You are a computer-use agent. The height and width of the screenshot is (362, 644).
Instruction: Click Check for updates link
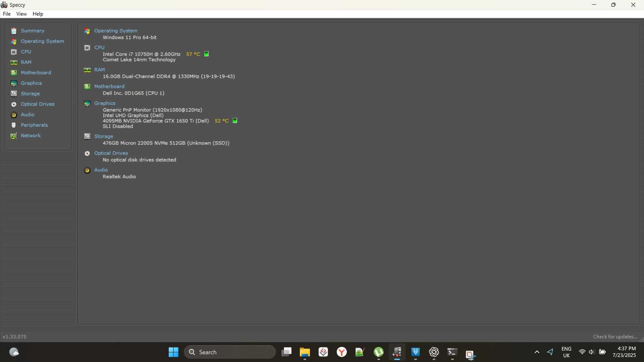coord(615,337)
